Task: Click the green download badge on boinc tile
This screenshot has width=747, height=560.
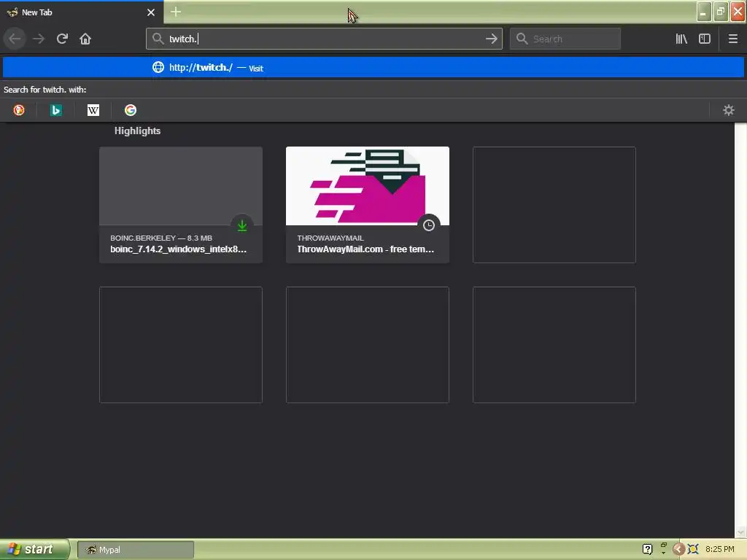Action: [x=242, y=225]
